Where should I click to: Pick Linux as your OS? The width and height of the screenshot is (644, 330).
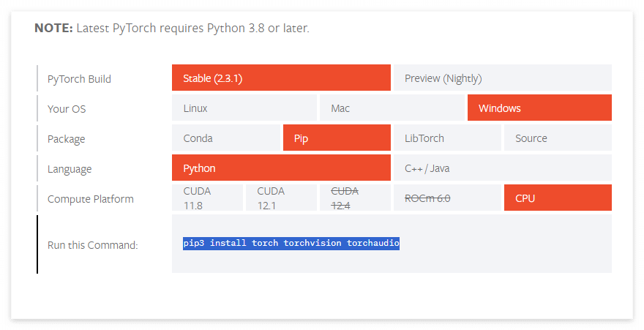click(244, 108)
